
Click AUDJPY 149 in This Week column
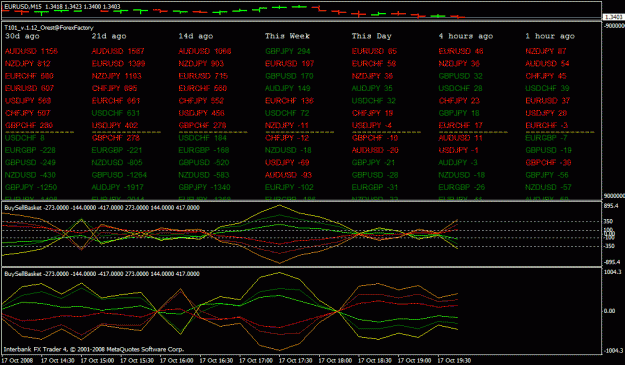(x=288, y=88)
